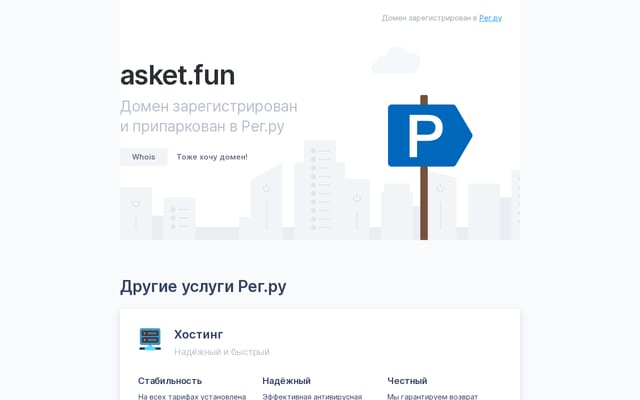640x400 pixels.
Task: Select the asket.fun domain heading
Action: click(178, 76)
